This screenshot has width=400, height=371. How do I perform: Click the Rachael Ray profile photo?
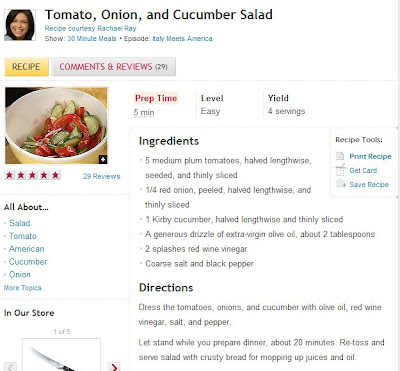tap(20, 25)
